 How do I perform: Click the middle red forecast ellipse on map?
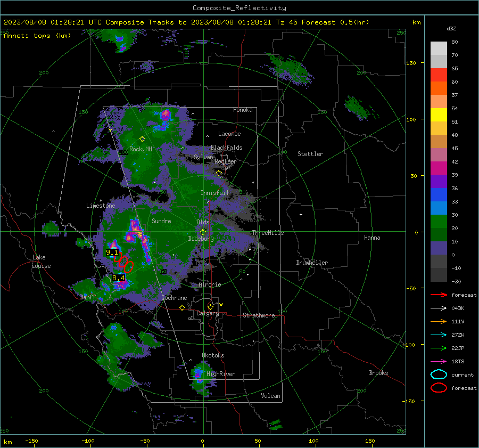[123, 262]
